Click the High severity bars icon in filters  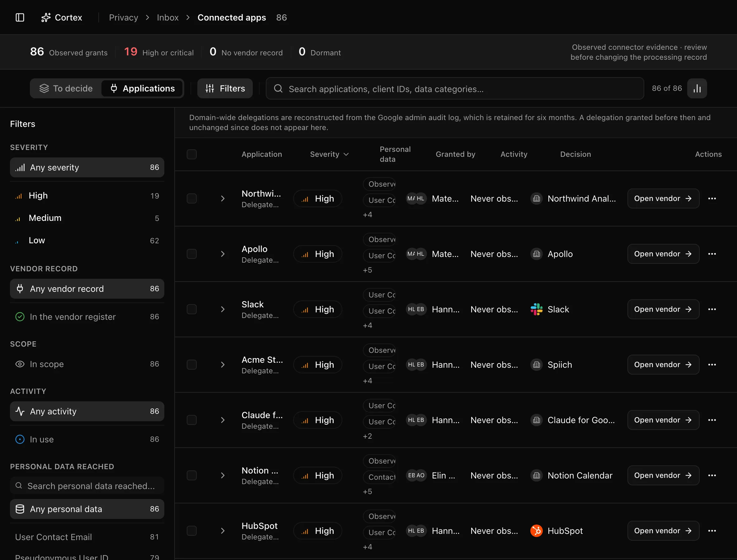point(19,196)
